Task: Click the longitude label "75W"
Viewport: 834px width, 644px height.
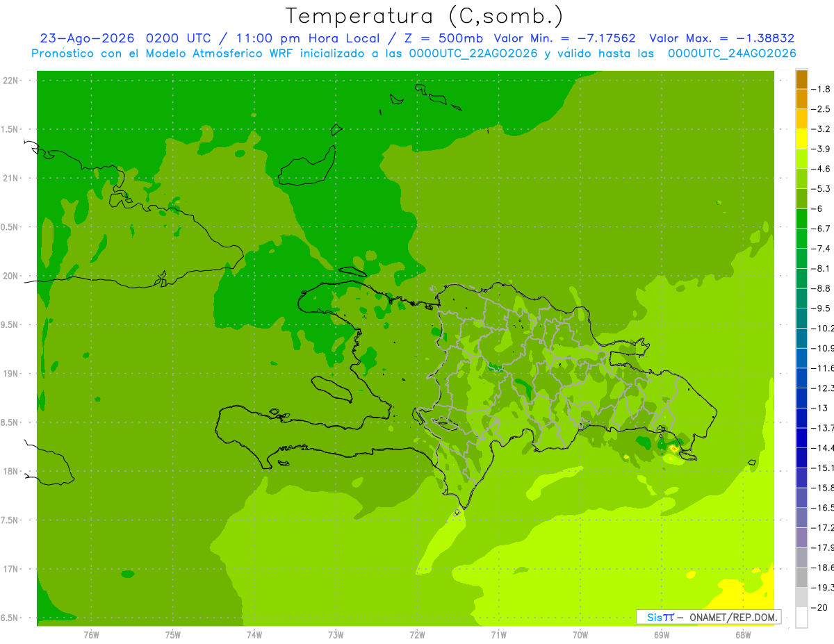Action: pyautogui.click(x=173, y=634)
